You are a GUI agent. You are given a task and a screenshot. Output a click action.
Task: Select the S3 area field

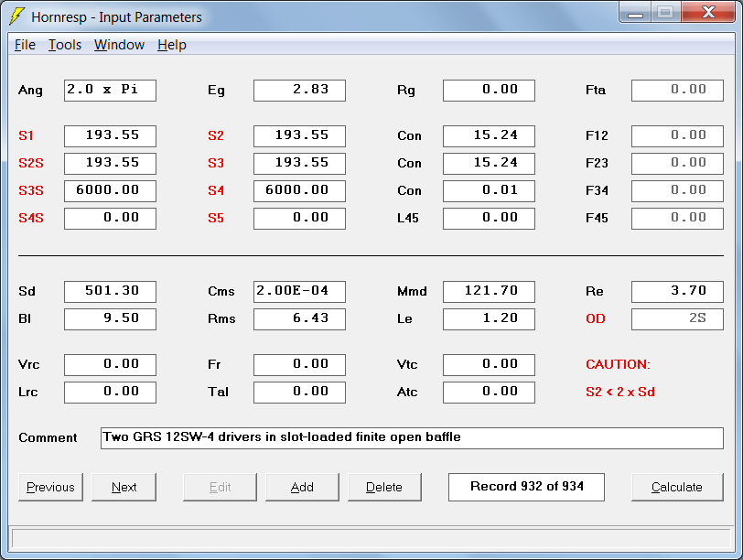point(299,164)
